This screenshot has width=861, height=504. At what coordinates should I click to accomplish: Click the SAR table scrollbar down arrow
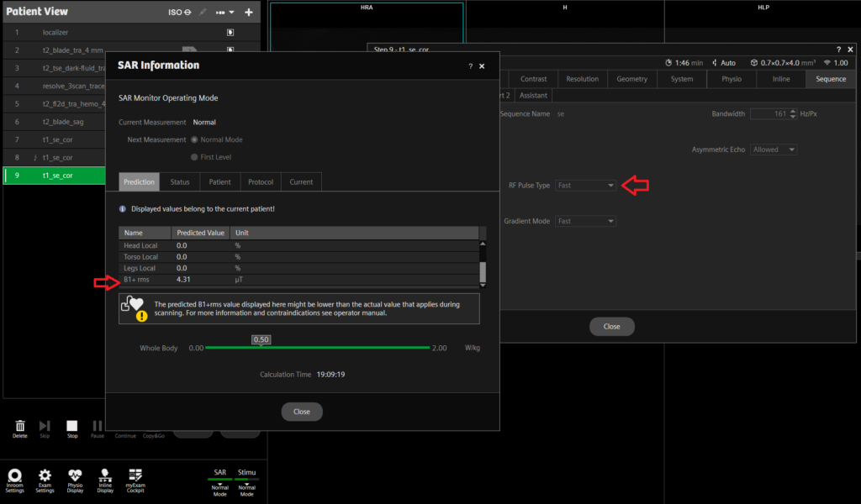(x=483, y=285)
